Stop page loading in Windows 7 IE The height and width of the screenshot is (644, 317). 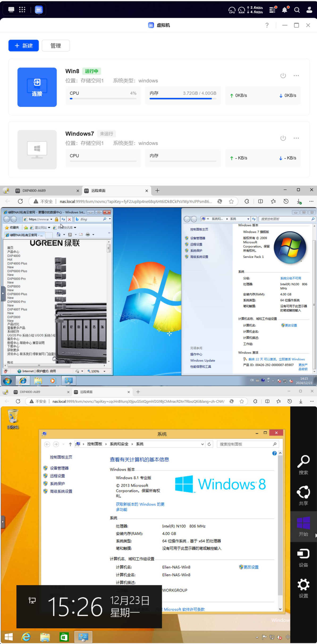(69, 219)
